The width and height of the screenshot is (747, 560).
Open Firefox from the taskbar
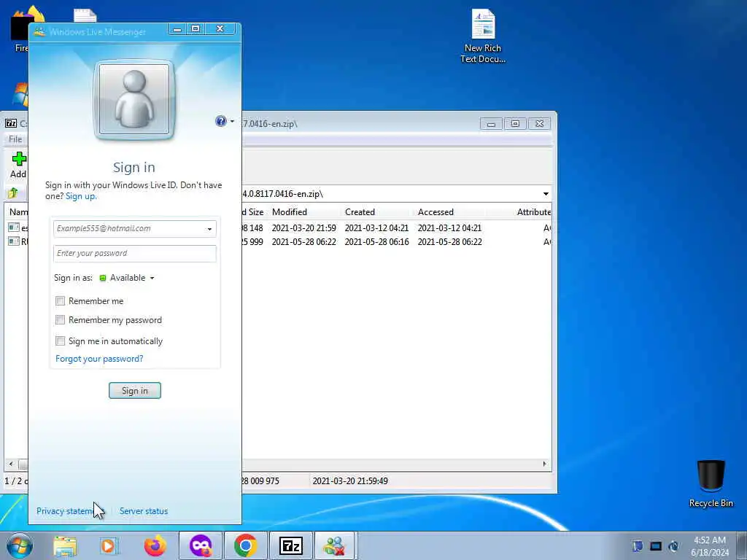155,545
